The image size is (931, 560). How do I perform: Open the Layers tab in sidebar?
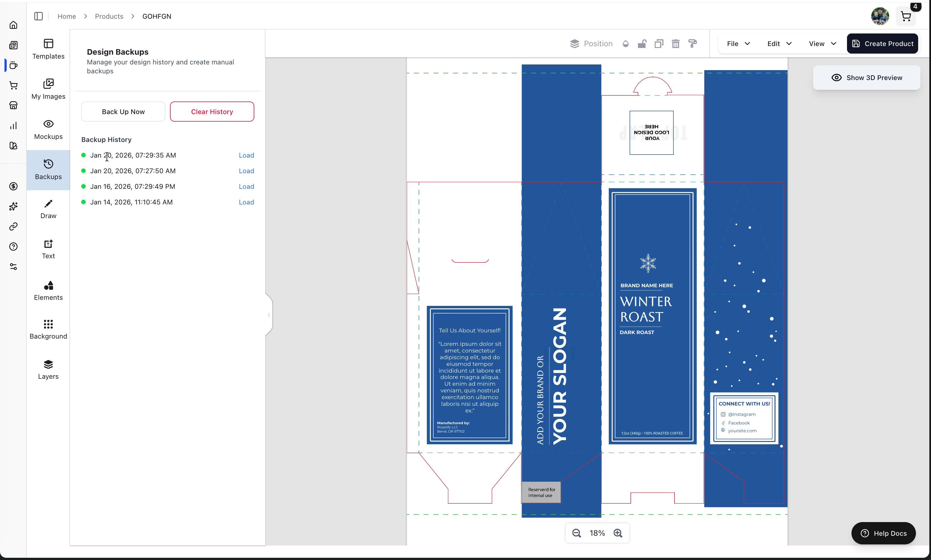point(48,370)
